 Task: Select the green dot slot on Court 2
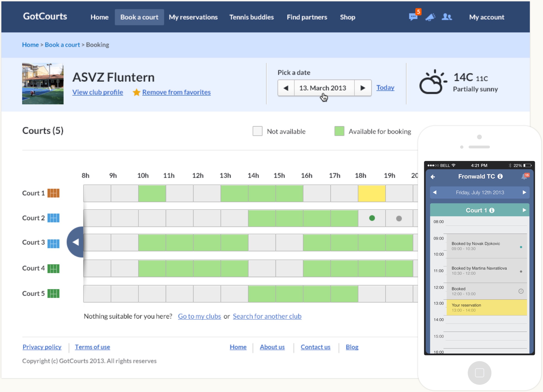tap(372, 218)
